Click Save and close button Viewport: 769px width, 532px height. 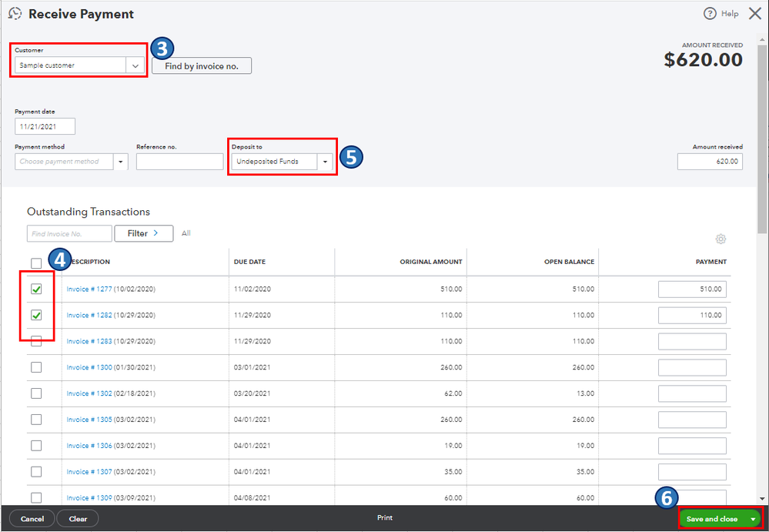712,519
